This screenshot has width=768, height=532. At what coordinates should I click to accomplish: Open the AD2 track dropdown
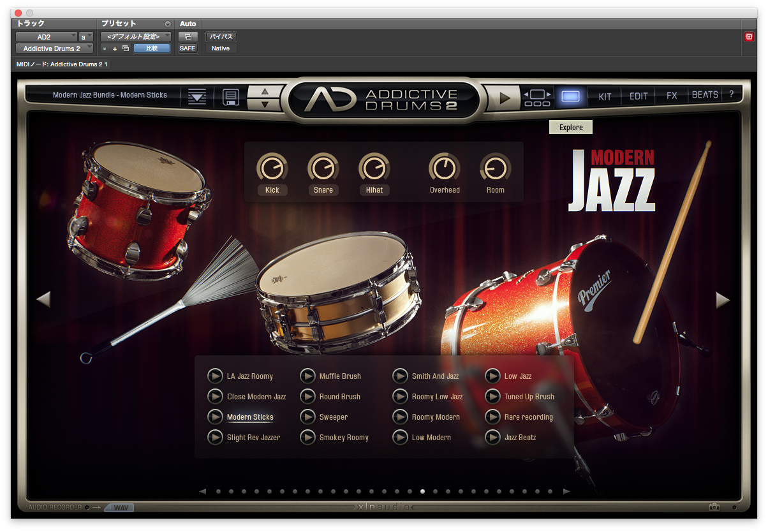(x=47, y=37)
